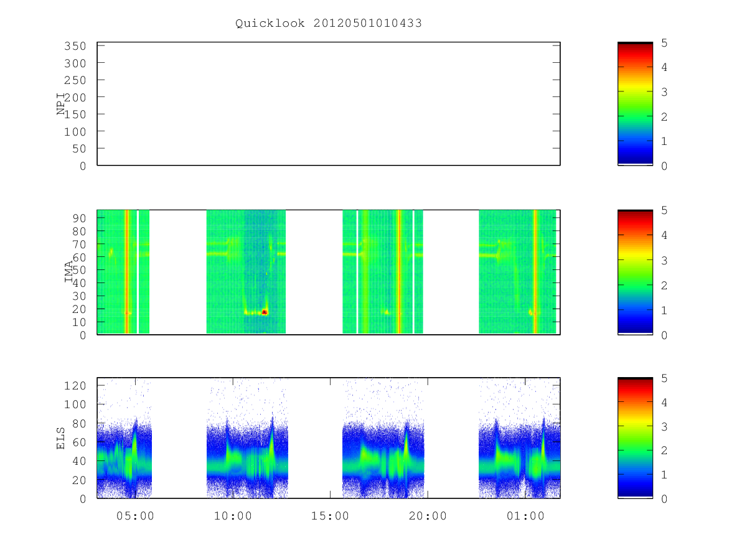Click the 1 label on IMA colorbar
747x560 pixels.
tap(665, 310)
